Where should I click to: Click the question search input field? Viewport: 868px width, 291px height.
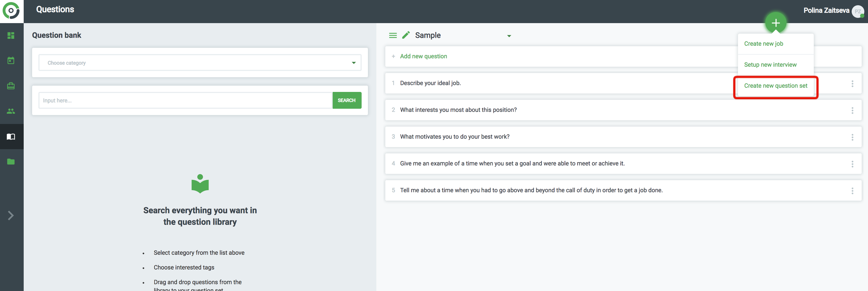tap(185, 100)
